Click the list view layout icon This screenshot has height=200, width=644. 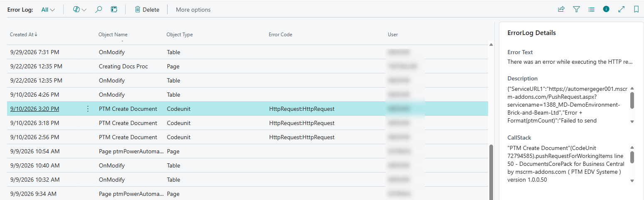(591, 9)
